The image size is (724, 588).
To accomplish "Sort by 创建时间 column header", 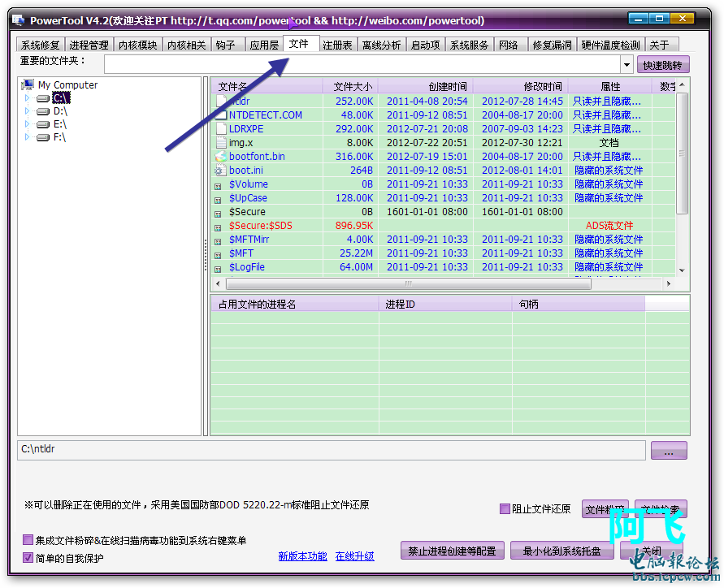I will click(x=426, y=86).
